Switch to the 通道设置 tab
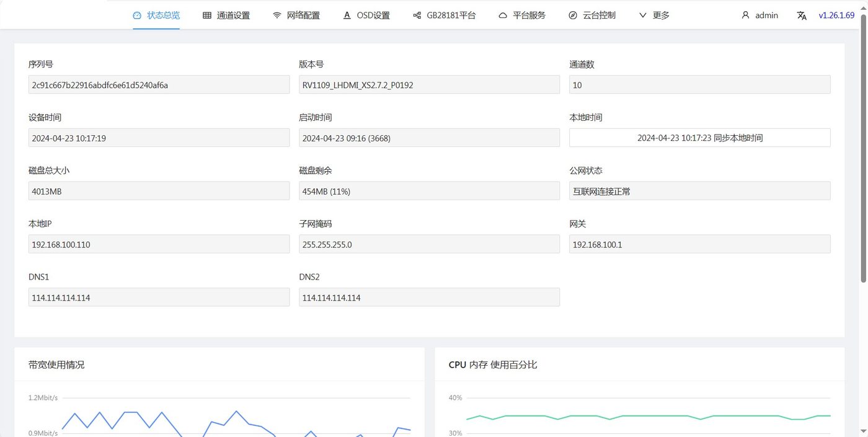Screen dimensions: 868x437 click(x=226, y=15)
